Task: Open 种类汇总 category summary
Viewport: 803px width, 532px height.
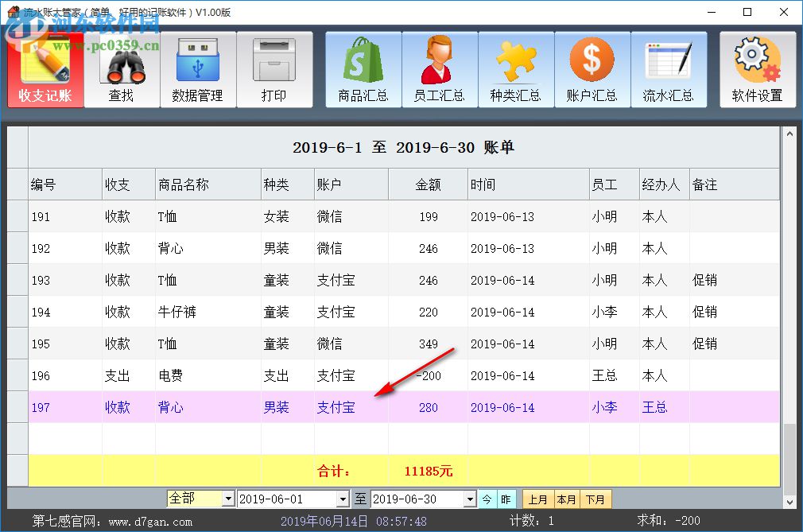Action: 516,69
